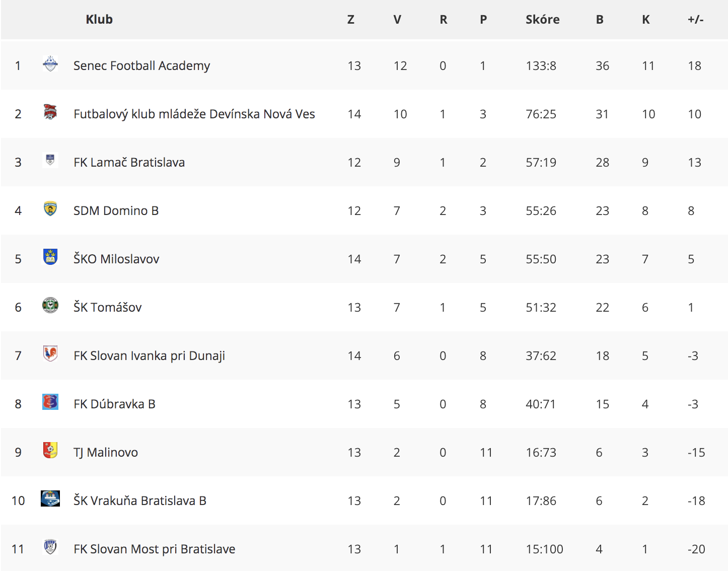Click the Ivanka pri Dunaji rooster crest
Viewport: 728px width, 571px height.
(50, 353)
